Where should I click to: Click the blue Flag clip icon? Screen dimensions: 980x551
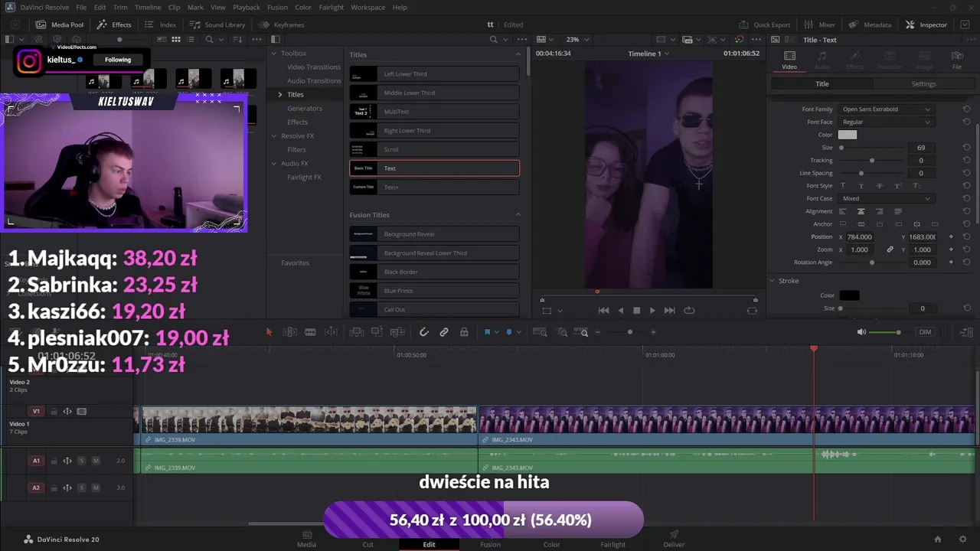[x=487, y=332]
